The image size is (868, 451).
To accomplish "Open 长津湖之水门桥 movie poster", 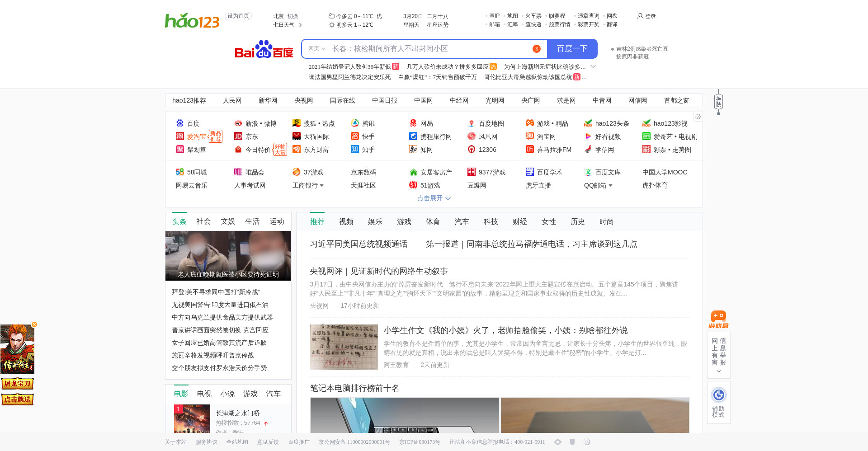I will (x=192, y=418).
